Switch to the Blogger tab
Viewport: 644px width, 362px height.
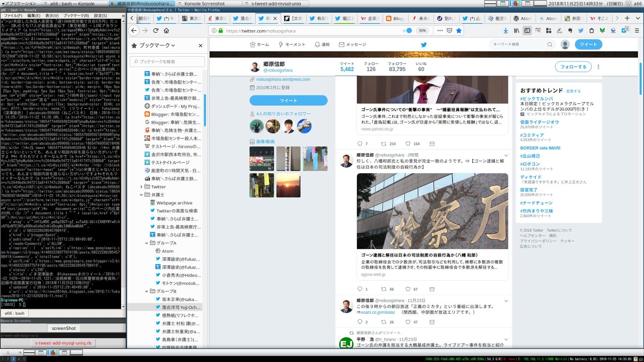point(395,19)
